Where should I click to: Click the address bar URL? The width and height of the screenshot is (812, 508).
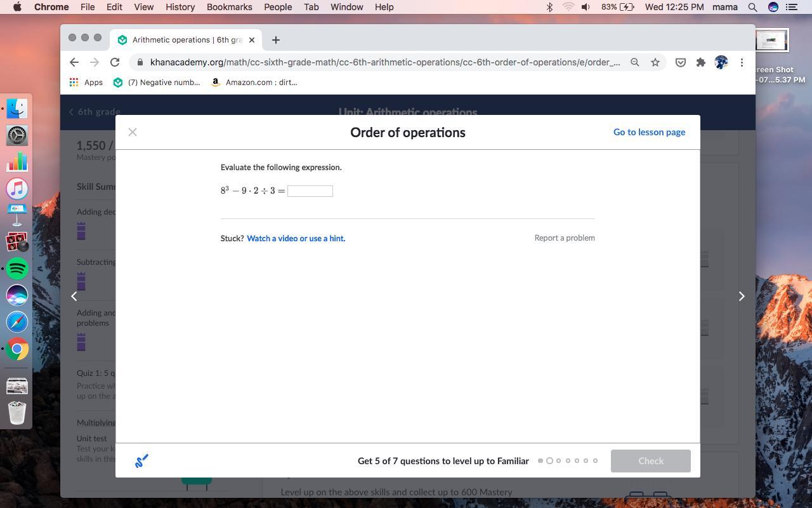click(385, 62)
